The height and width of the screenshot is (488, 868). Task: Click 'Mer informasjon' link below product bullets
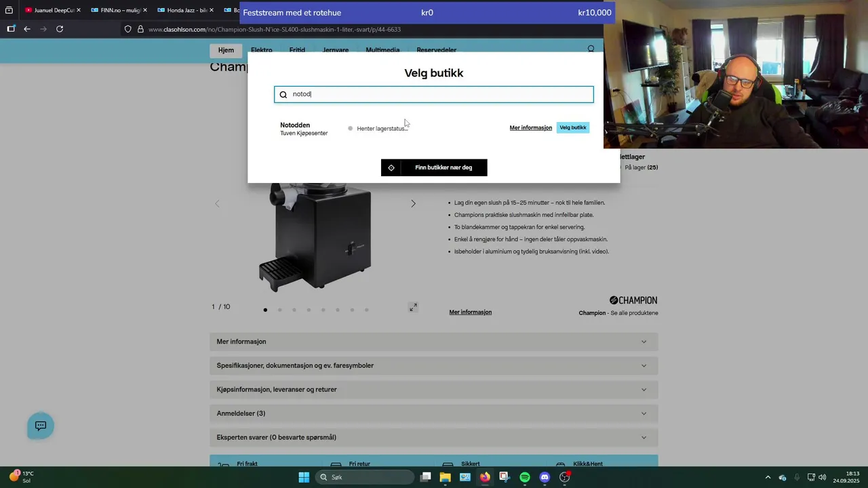point(471,312)
